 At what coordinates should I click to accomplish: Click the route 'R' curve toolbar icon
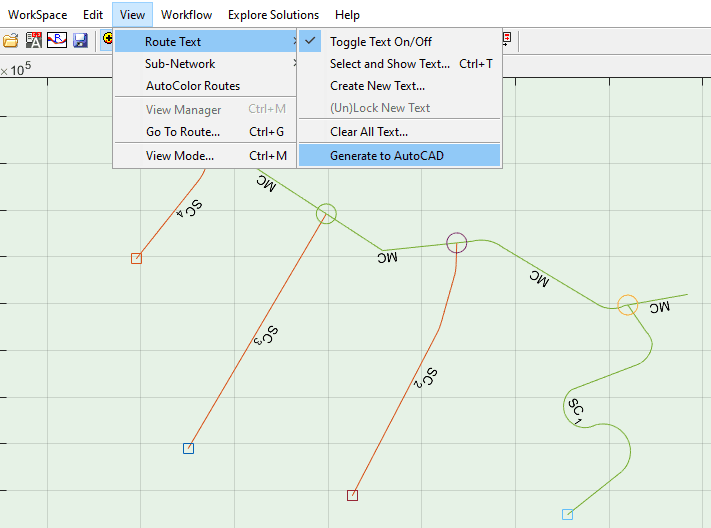coord(57,40)
